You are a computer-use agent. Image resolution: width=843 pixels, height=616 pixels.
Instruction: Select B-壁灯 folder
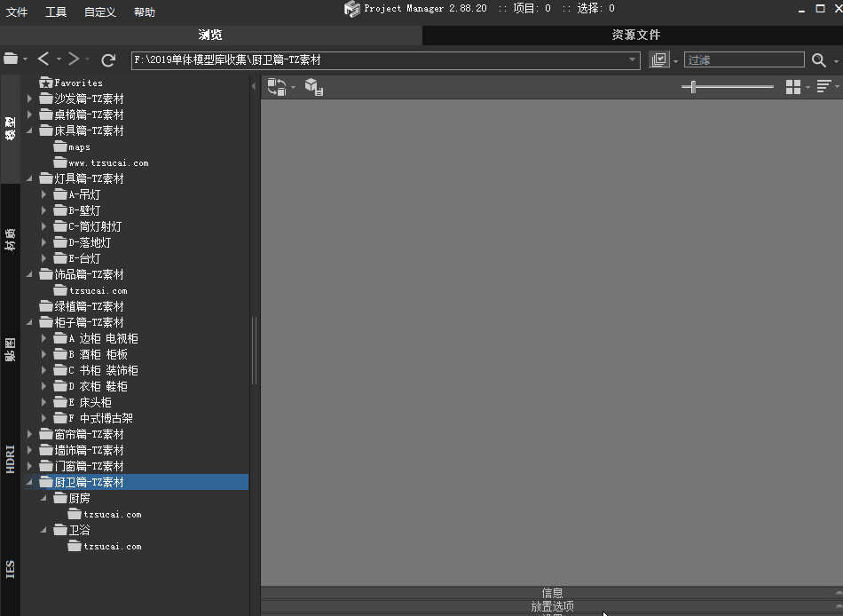tap(77, 210)
